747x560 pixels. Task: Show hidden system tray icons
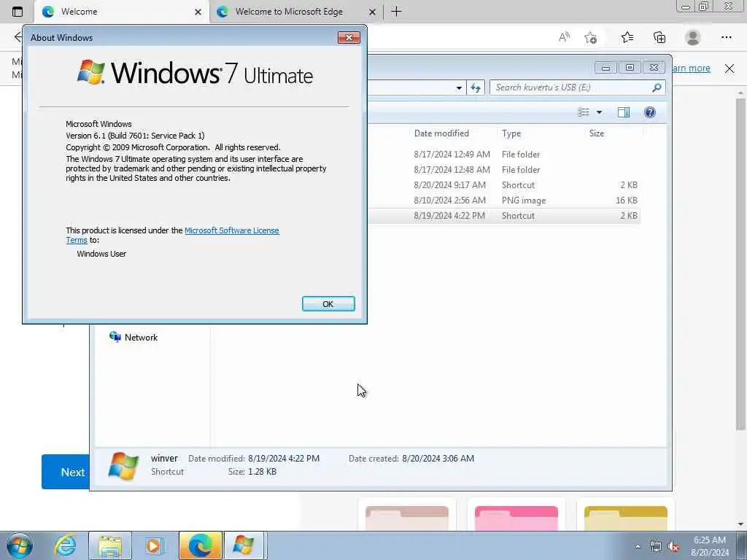coord(638,546)
